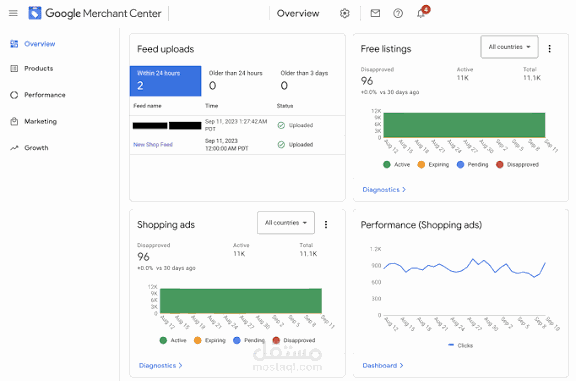Click the Feed uploads card title
The image size is (576, 381).
[166, 49]
